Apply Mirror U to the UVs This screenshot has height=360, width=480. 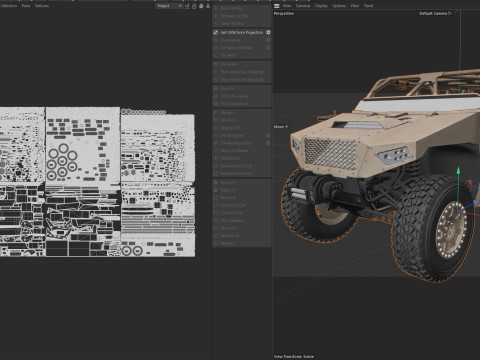242,113
